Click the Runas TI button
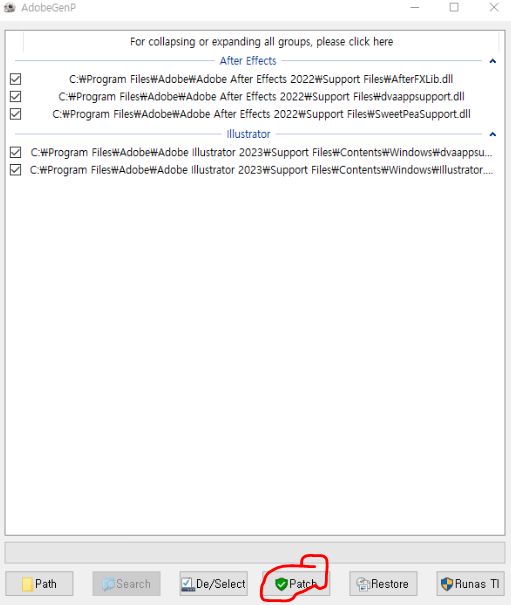This screenshot has width=511, height=605. click(470, 583)
